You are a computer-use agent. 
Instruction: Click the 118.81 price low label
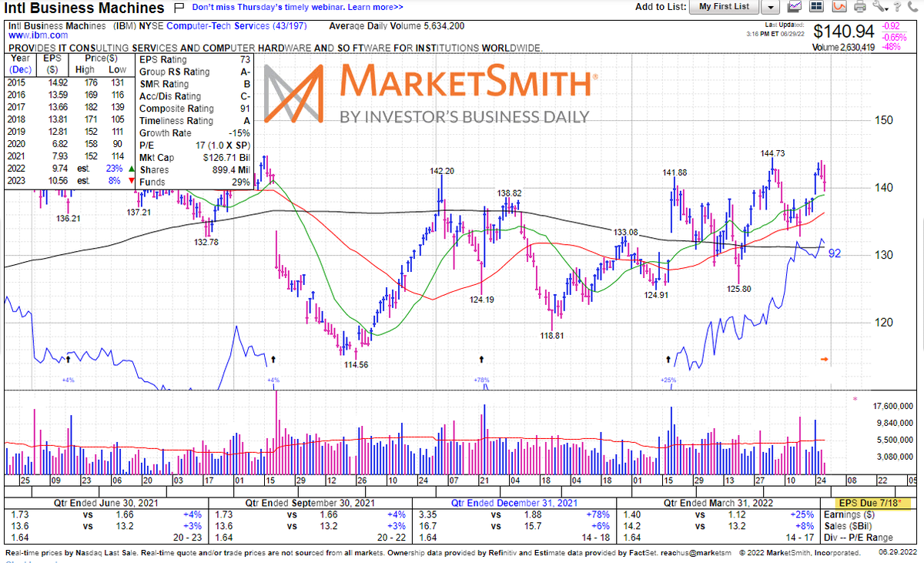point(551,336)
